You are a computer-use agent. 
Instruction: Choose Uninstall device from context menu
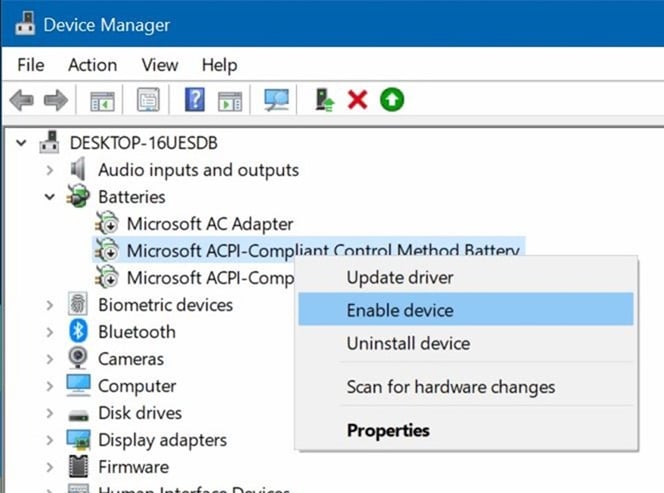click(466, 343)
